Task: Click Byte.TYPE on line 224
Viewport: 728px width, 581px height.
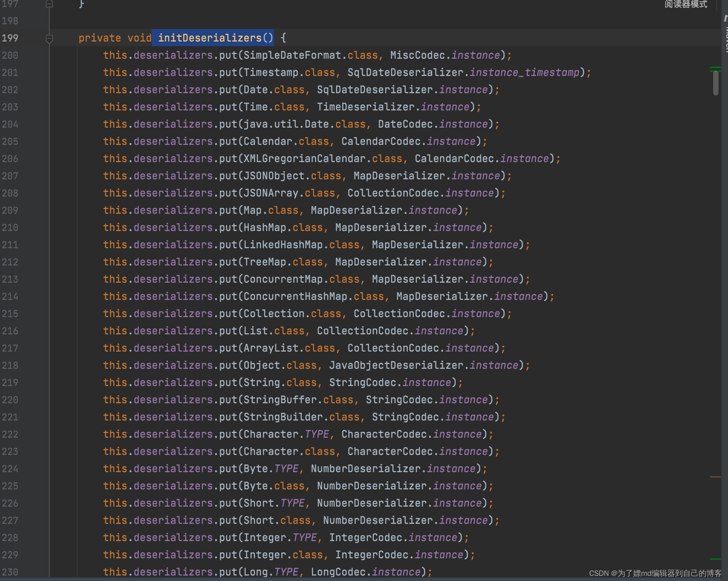Action: click(271, 469)
